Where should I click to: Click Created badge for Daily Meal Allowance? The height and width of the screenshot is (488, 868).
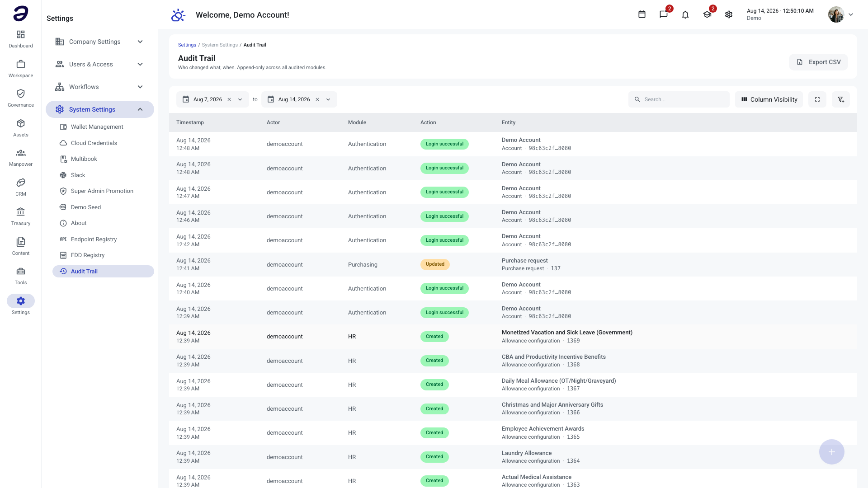[x=434, y=385]
